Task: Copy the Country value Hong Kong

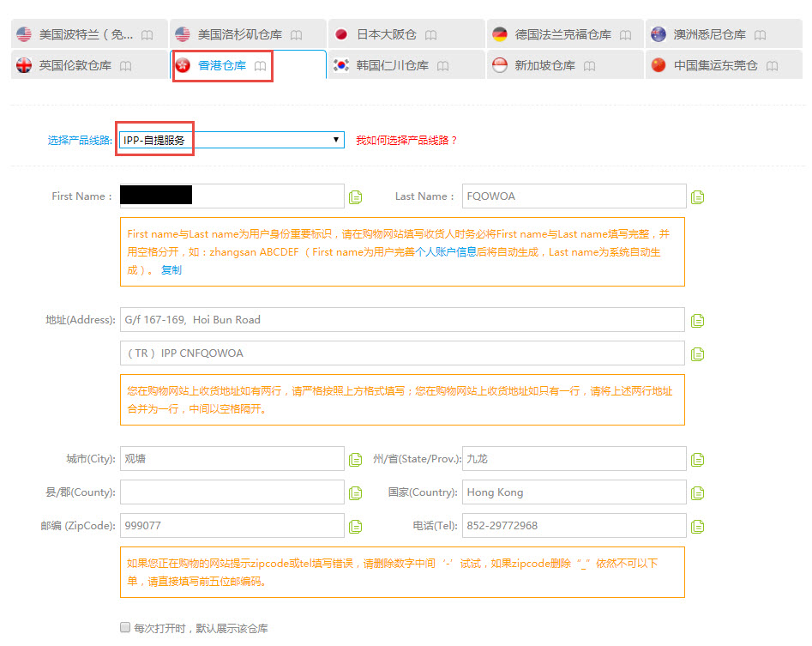Action: (698, 493)
